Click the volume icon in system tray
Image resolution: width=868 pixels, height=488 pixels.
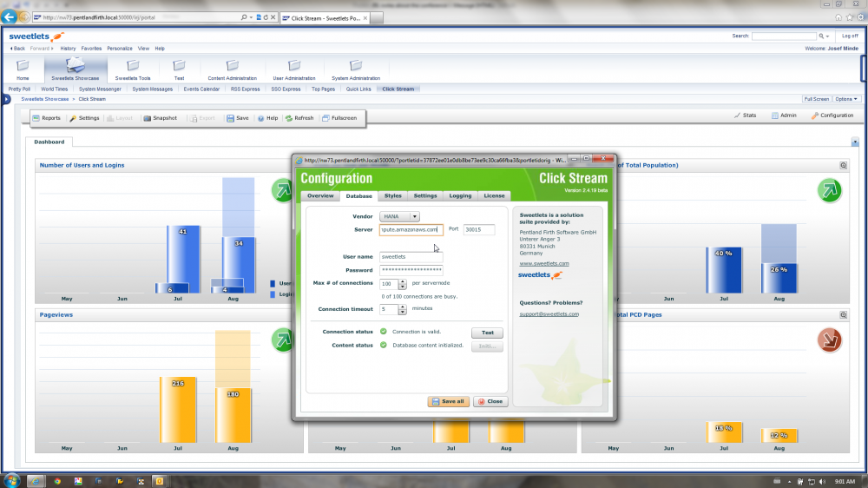[822, 481]
